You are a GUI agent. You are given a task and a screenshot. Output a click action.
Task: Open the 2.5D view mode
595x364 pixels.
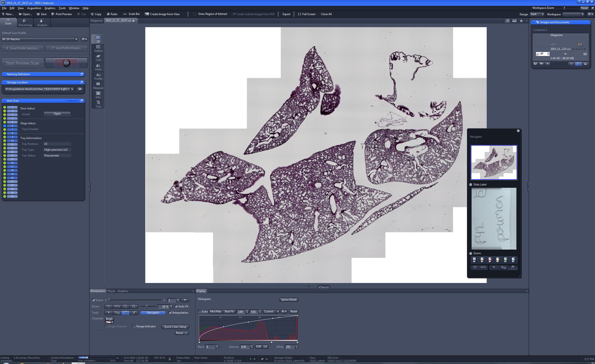point(98,57)
